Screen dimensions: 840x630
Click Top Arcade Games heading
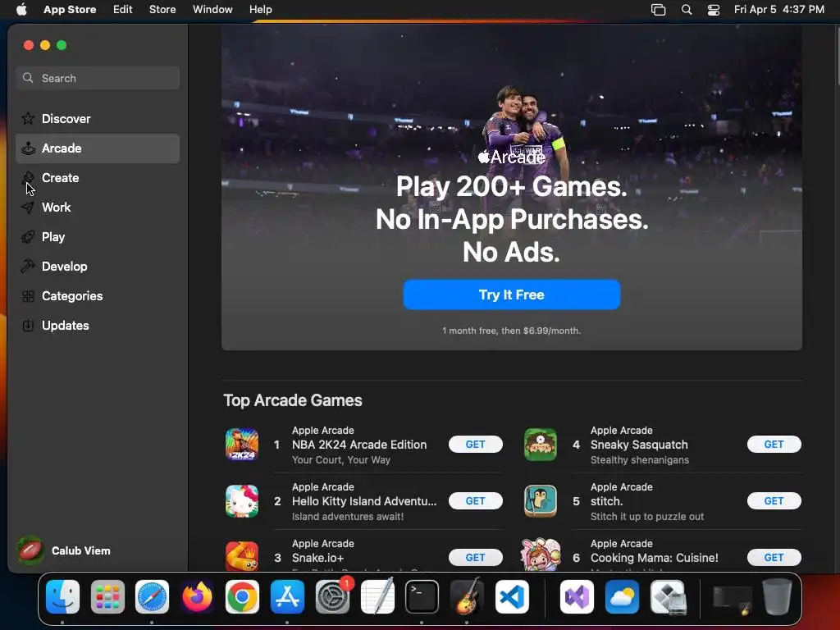click(293, 400)
